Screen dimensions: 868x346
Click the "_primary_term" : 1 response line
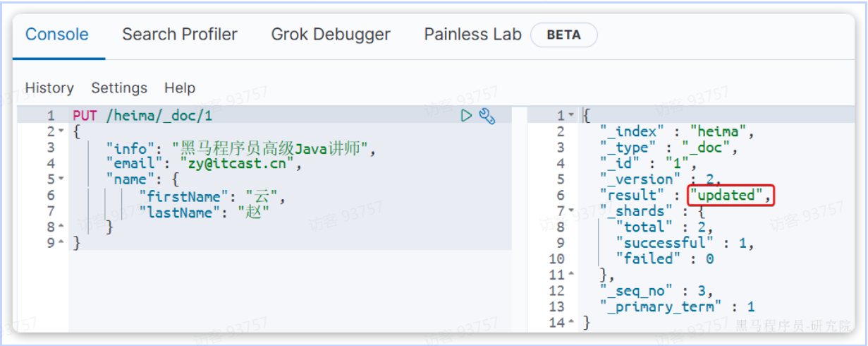[x=677, y=306]
